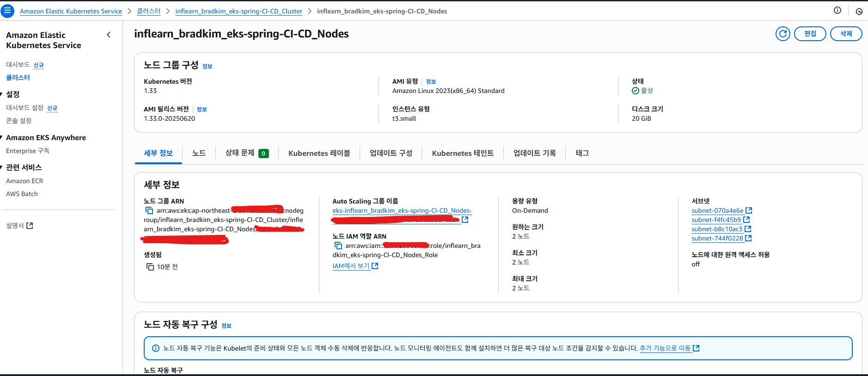Open external link icon beside subnet-b8c10ac3
868x376 pixels.
(748, 229)
